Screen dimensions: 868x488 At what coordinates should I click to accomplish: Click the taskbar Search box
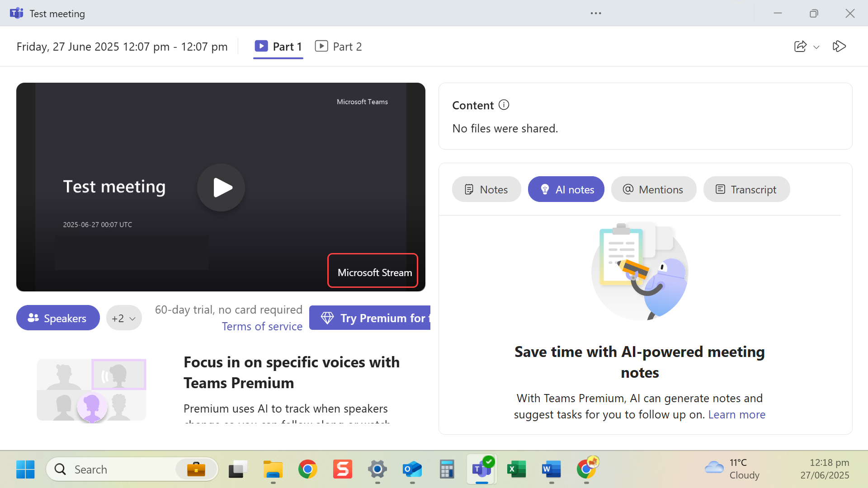click(x=132, y=469)
